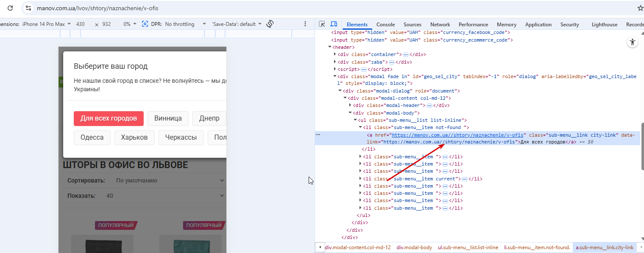This screenshot has height=253, width=644.
Task: Open the Application tab
Action: click(538, 25)
